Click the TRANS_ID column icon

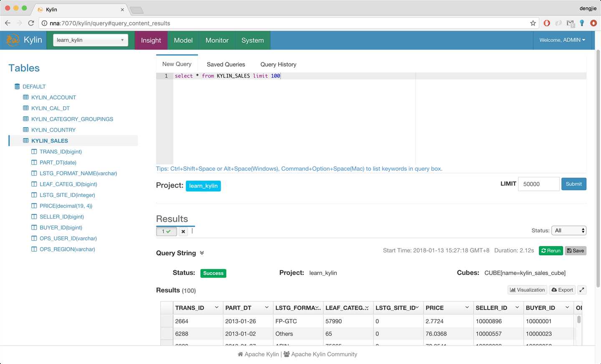34,151
